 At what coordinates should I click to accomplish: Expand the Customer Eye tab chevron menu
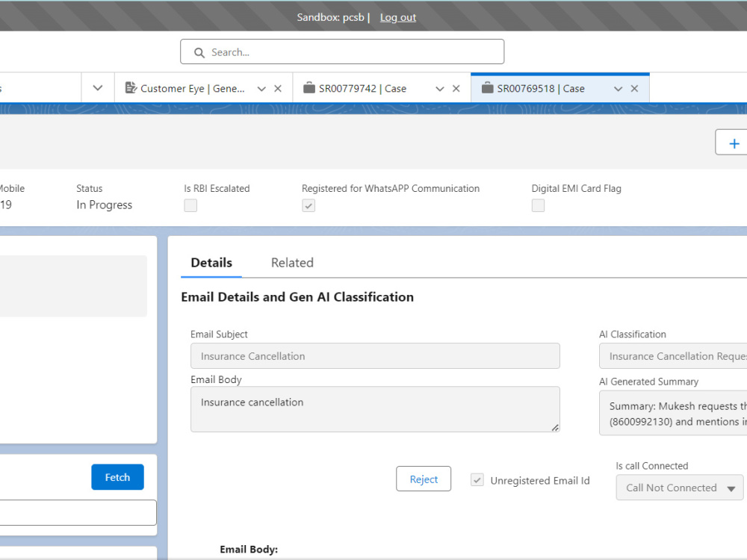[x=261, y=89]
